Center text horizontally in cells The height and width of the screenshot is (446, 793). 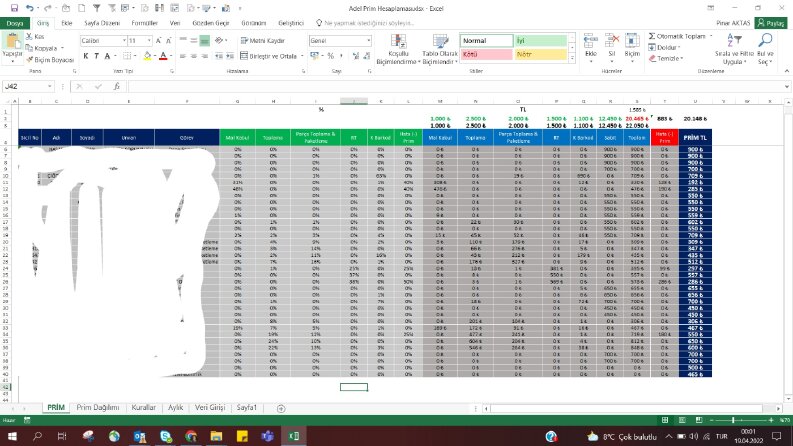tap(194, 56)
